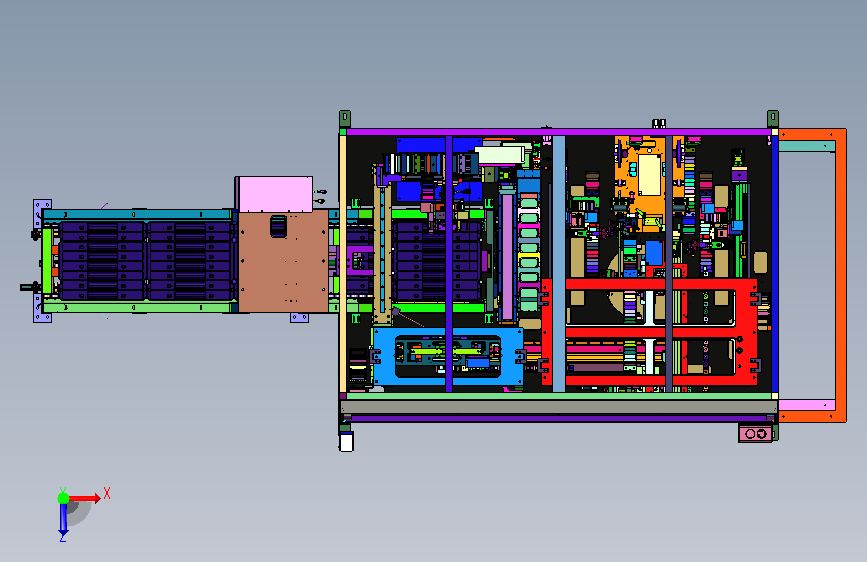Viewport: 867px width, 562px height.
Task: Click the red X axis arrow of the triad
Action: [85, 498]
